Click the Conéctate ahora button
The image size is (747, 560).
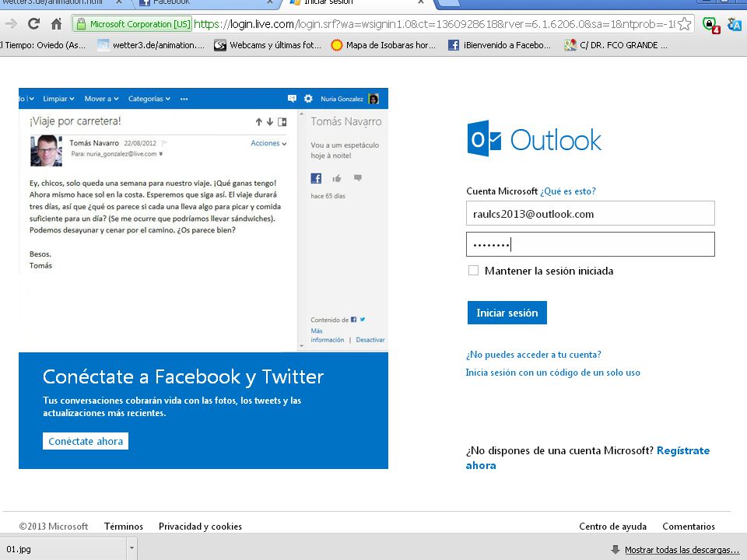pyautogui.click(x=86, y=441)
